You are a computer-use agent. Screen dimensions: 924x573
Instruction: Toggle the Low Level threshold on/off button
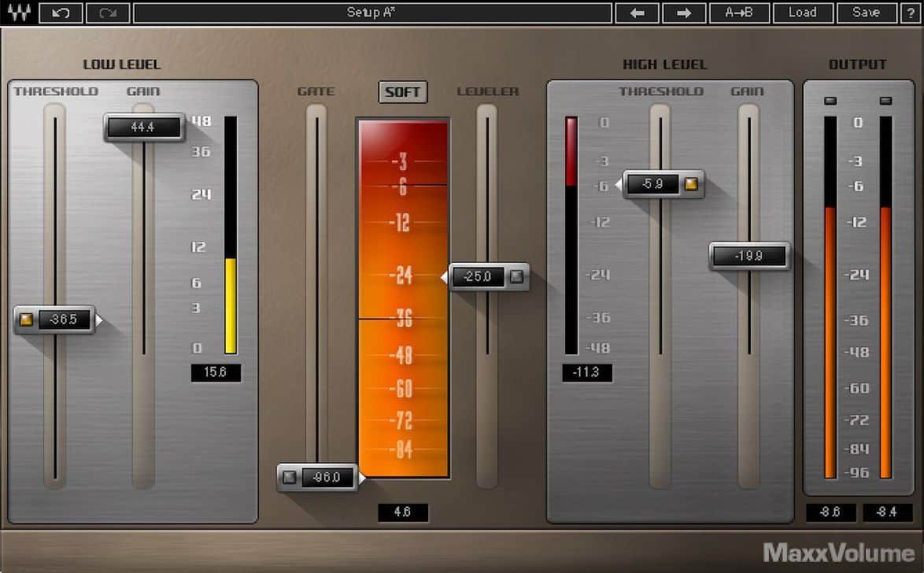[27, 320]
